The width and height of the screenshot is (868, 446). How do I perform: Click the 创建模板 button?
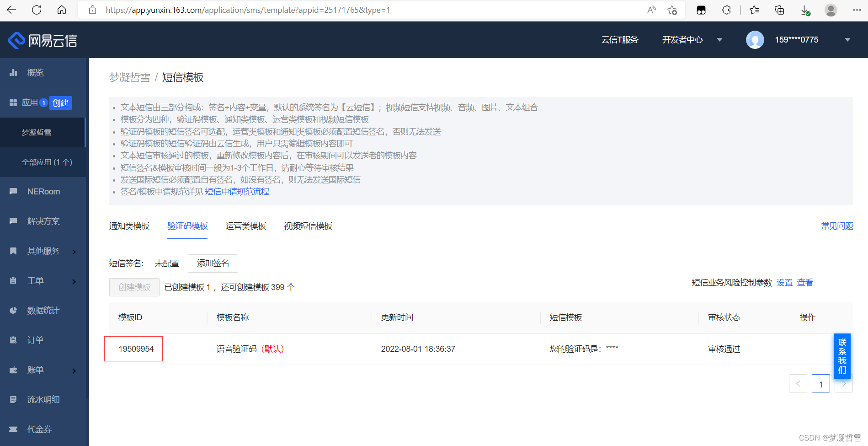click(134, 287)
